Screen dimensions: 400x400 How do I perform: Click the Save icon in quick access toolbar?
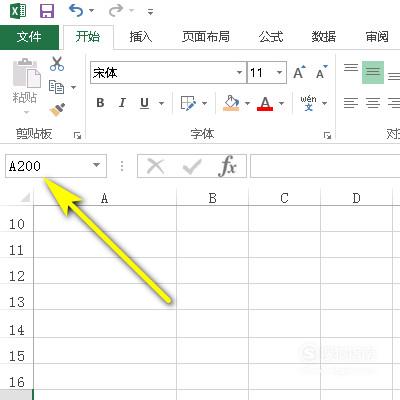click(47, 11)
